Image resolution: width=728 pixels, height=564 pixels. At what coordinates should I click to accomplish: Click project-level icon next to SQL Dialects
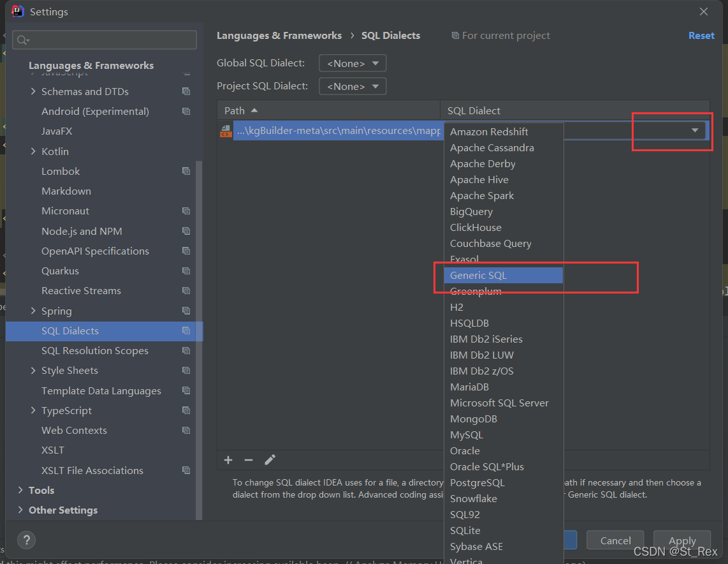point(186,330)
